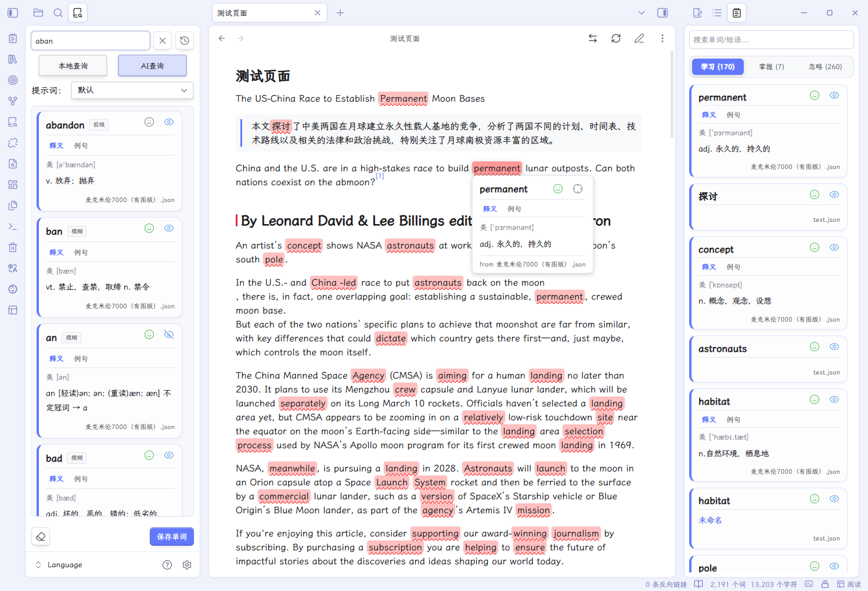
Task: Open the magnifying-glass search tab
Action: (x=58, y=13)
